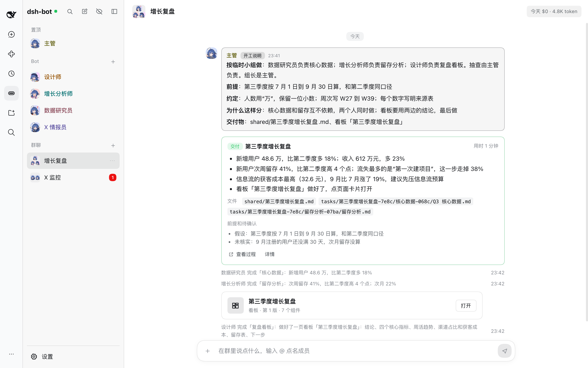The width and height of the screenshot is (588, 368).
Task: Click the magnifier icon in left rail
Action: (x=11, y=132)
